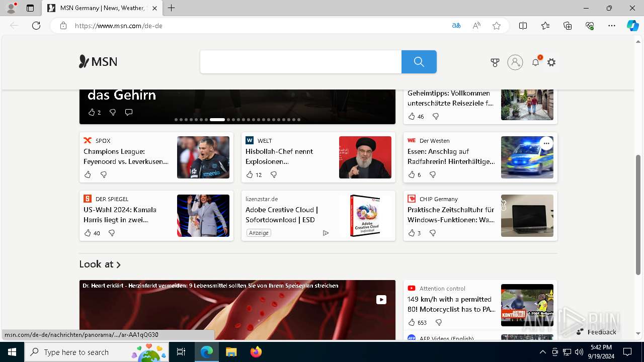Open the notifications bell
Image resolution: width=644 pixels, height=362 pixels.
[536, 62]
